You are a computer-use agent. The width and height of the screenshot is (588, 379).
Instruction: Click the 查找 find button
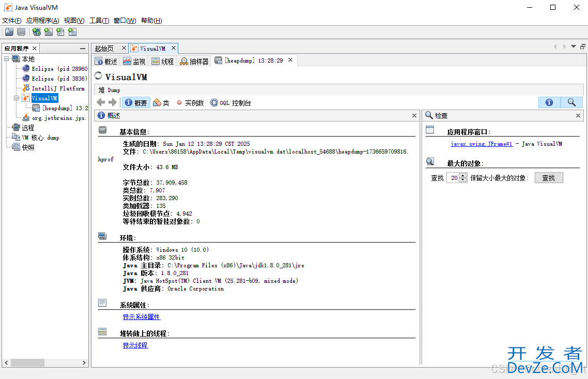[549, 178]
